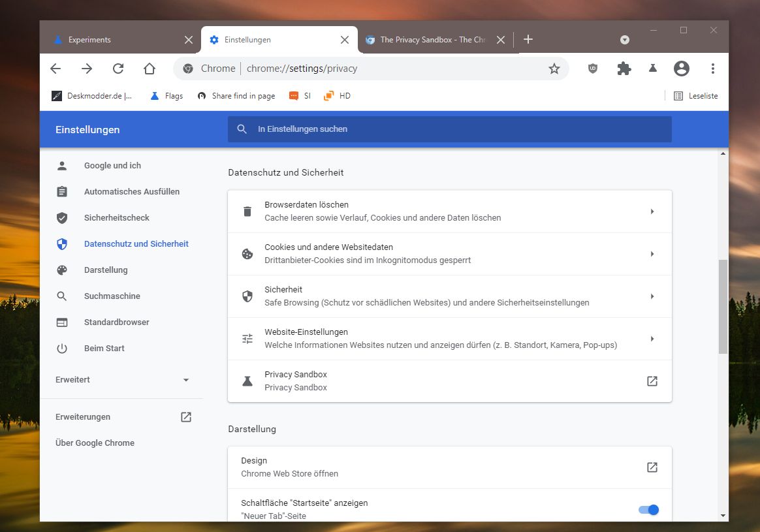760x532 pixels.
Task: Open the SI bookmark
Action: (300, 96)
